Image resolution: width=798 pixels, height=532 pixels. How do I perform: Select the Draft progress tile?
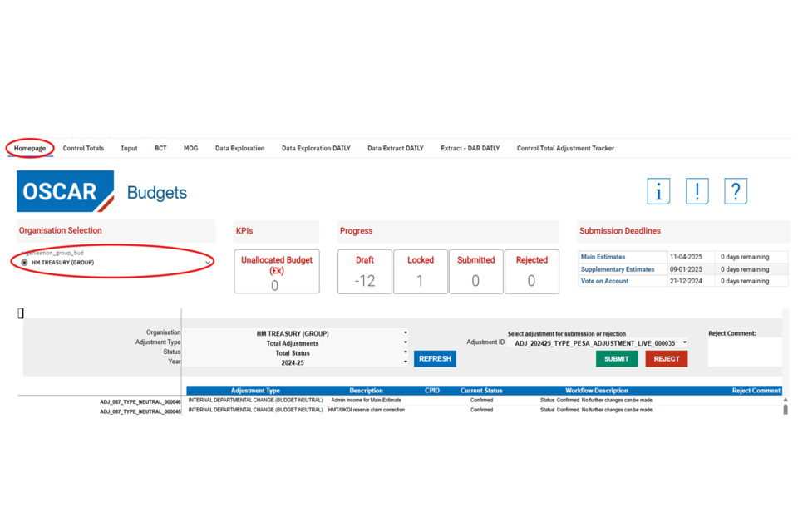365,272
